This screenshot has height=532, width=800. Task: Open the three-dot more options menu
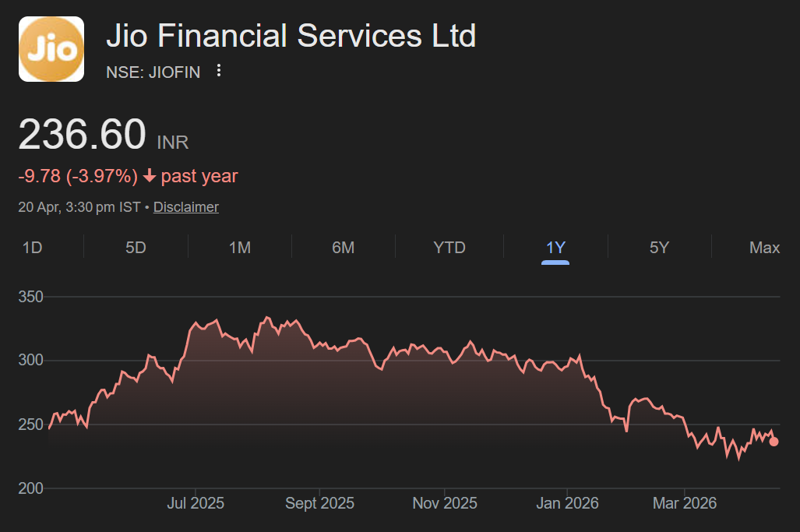(219, 71)
